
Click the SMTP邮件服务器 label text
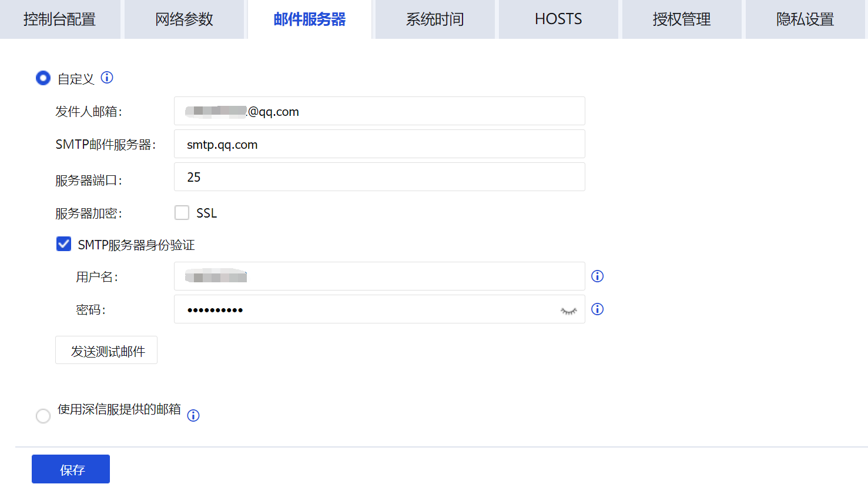point(106,145)
